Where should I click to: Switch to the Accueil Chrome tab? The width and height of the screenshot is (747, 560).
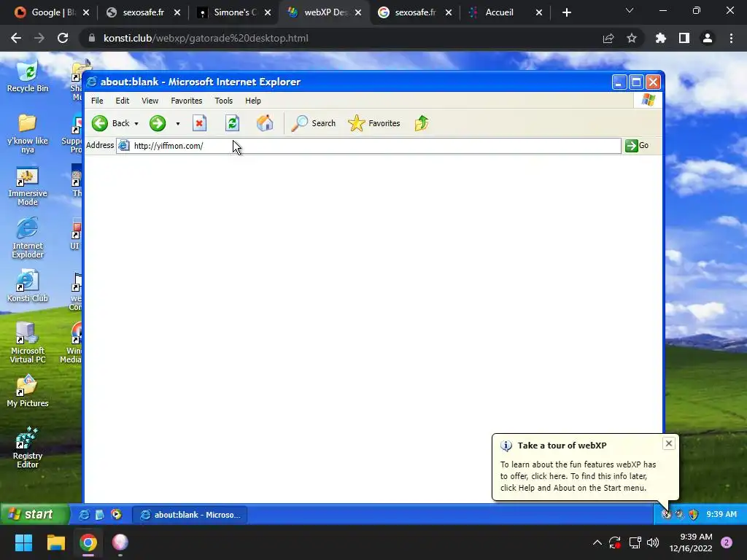click(505, 12)
